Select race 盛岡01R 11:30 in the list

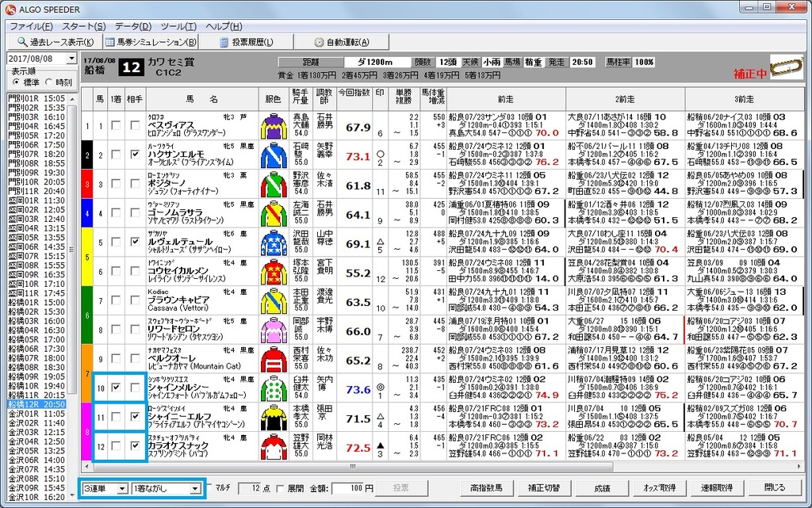pyautogui.click(x=36, y=201)
